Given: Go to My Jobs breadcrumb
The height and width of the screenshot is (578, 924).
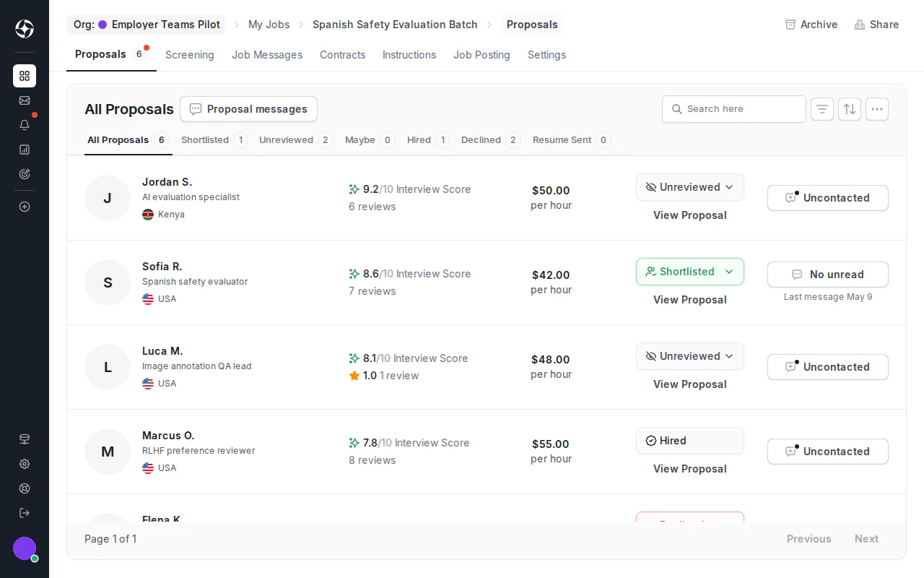Looking at the screenshot, I should (x=269, y=25).
